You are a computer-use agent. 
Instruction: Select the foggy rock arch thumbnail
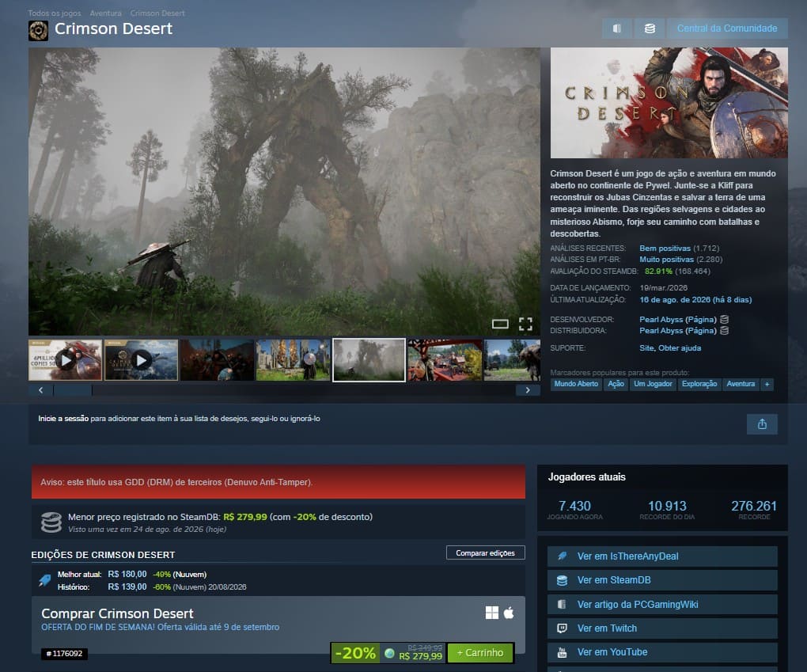pos(369,360)
